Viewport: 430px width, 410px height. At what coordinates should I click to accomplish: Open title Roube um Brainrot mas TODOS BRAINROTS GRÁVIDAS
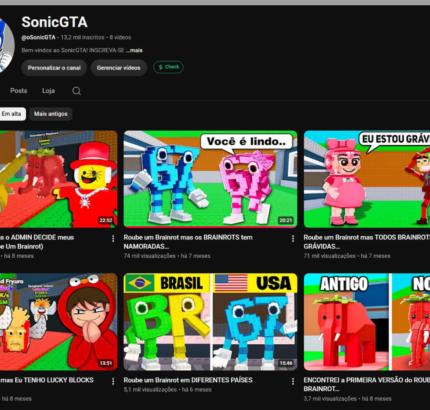367,242
